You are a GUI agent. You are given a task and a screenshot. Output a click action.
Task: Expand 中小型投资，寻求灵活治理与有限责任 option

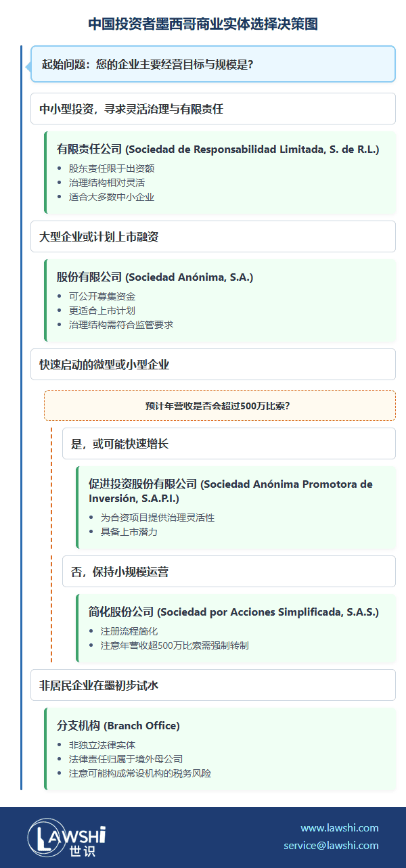pyautogui.click(x=212, y=108)
